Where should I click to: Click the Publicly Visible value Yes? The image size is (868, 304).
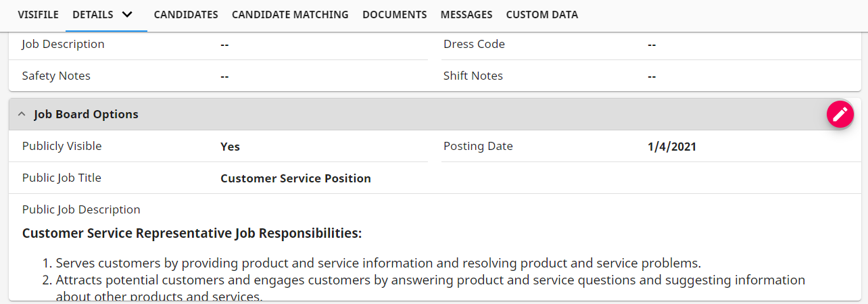[x=230, y=147]
